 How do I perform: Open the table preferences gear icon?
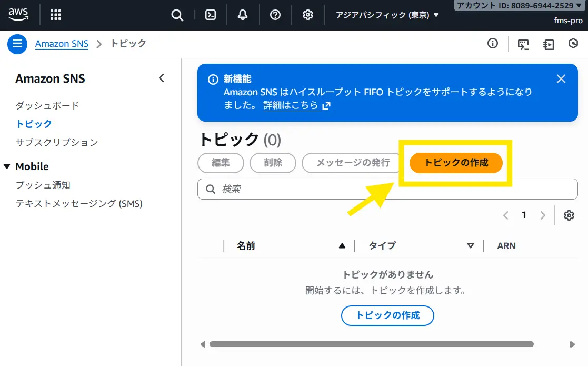[x=569, y=215]
